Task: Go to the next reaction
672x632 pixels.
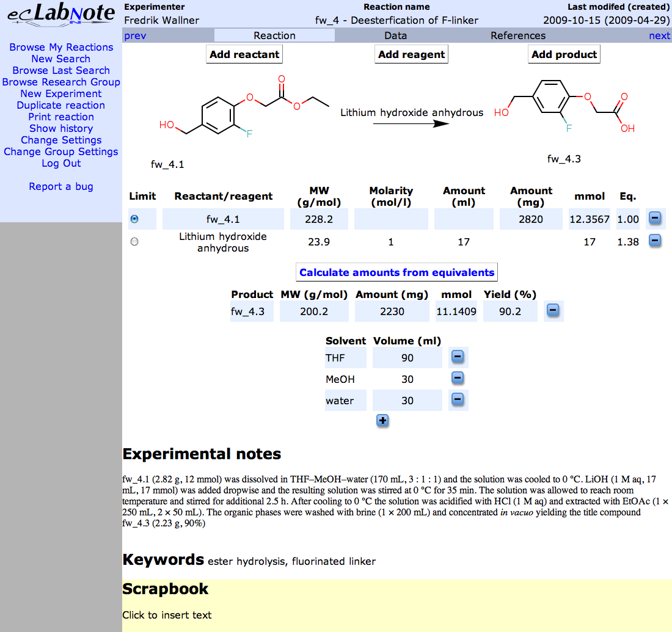Action: click(x=659, y=35)
